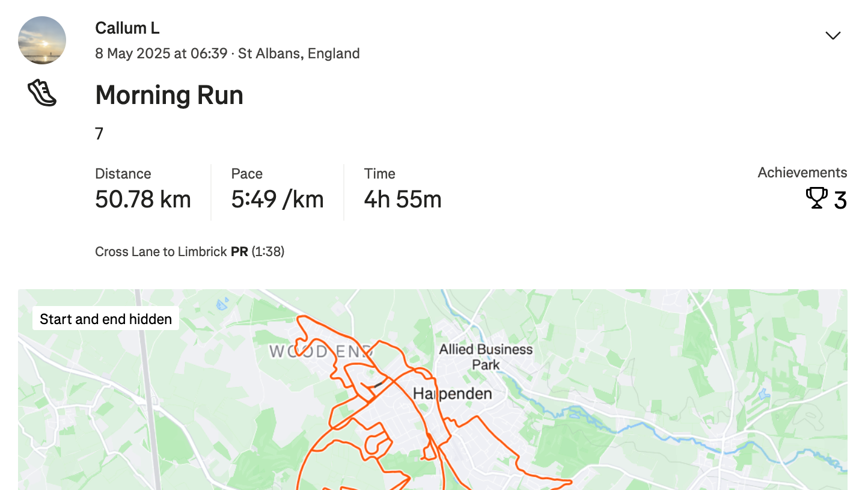
Task: Click the Achievements label heading
Action: coord(802,173)
